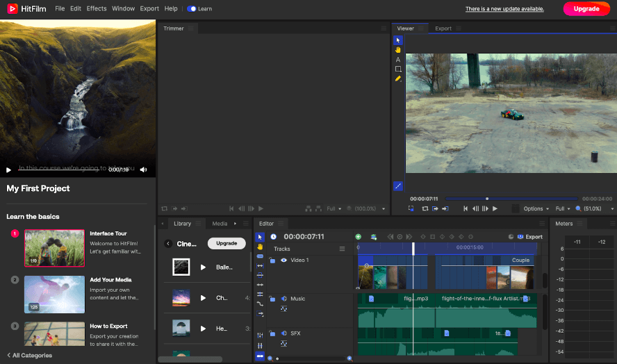This screenshot has height=364, width=617.
Task: Open the Viewer zoom magnifier icon
Action: (578, 208)
